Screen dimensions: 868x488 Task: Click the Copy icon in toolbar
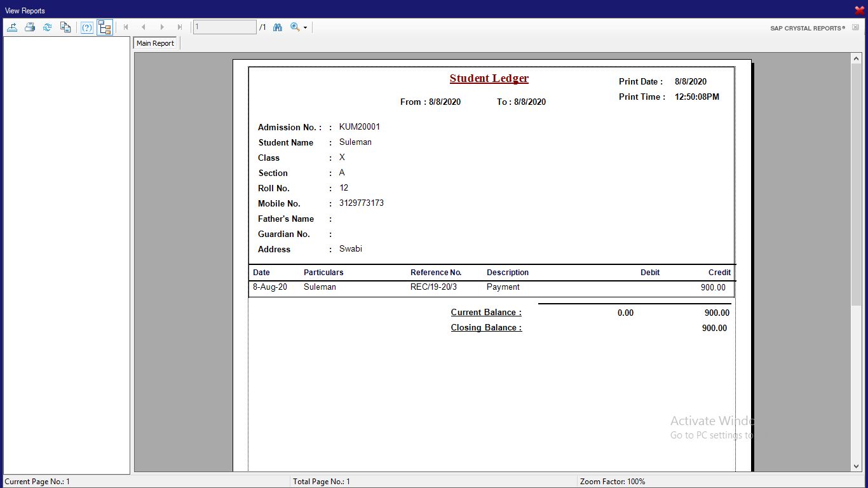pyautogui.click(x=65, y=27)
